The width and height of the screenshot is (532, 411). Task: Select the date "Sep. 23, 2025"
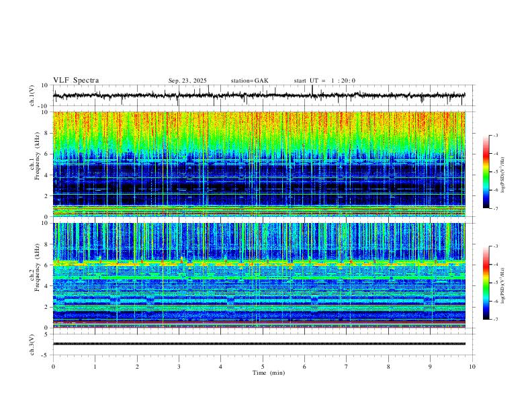(x=187, y=81)
